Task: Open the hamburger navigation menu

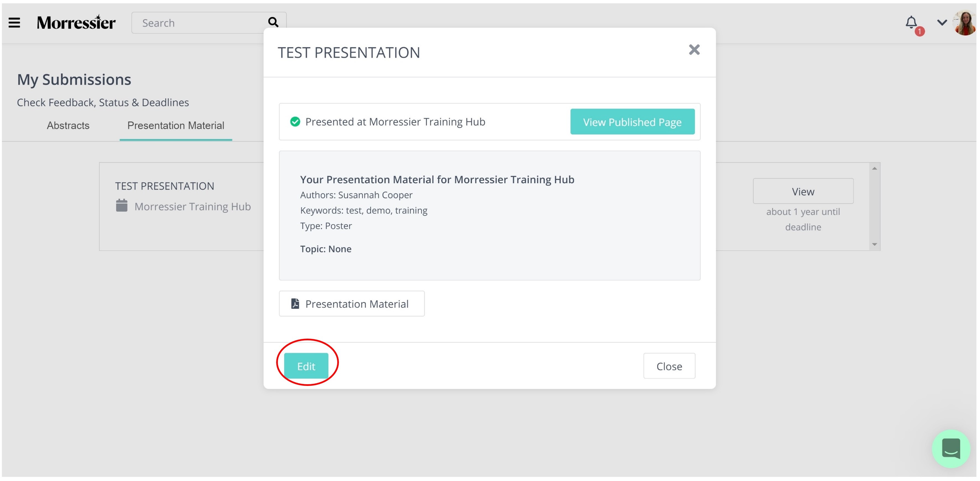Action: (14, 23)
